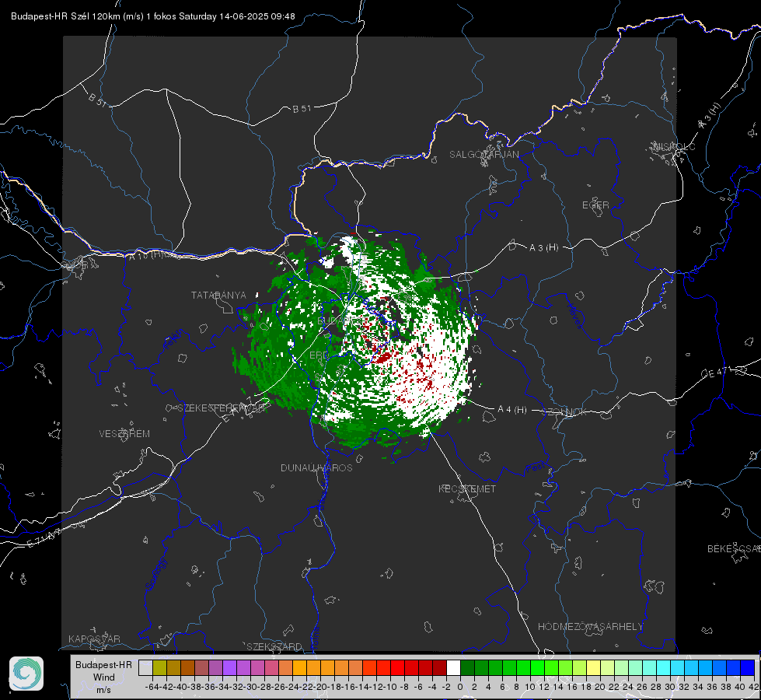Click the 'A 4 (H)' road label
Screen dimensions: 761x700
click(x=512, y=410)
